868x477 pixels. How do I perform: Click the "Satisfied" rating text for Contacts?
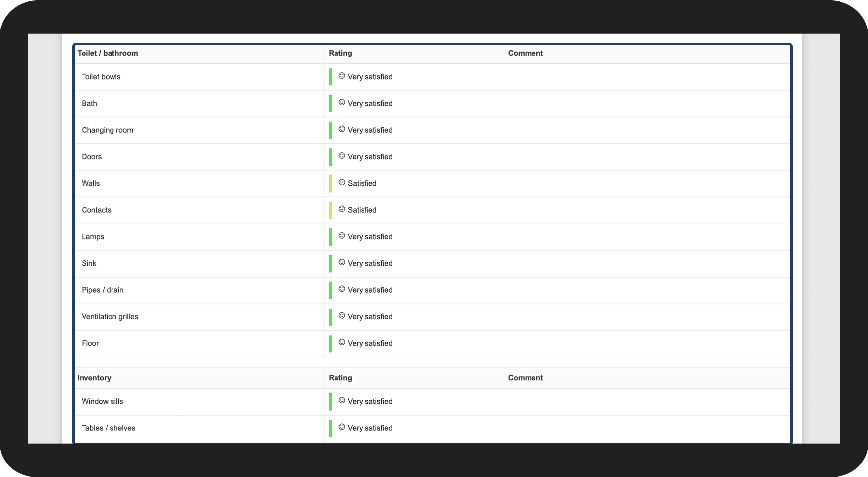[x=362, y=210]
